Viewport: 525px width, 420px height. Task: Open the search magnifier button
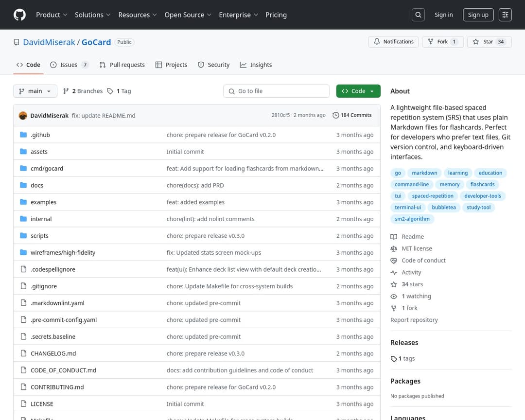(418, 15)
